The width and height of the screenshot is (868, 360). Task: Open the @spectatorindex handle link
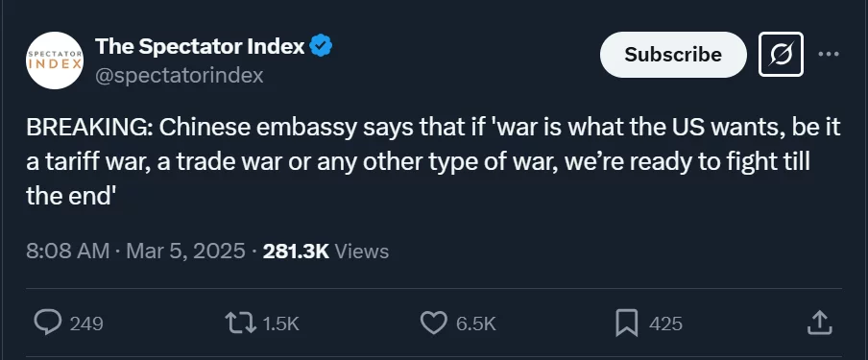click(x=179, y=75)
